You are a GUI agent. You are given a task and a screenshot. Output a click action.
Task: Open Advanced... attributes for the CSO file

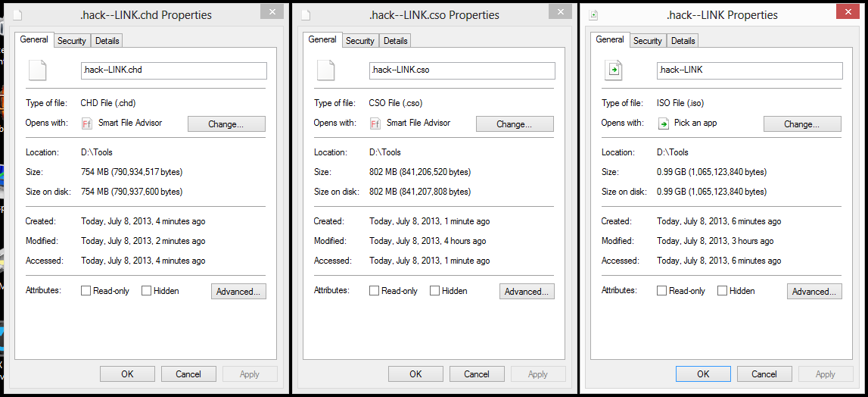[x=527, y=292]
